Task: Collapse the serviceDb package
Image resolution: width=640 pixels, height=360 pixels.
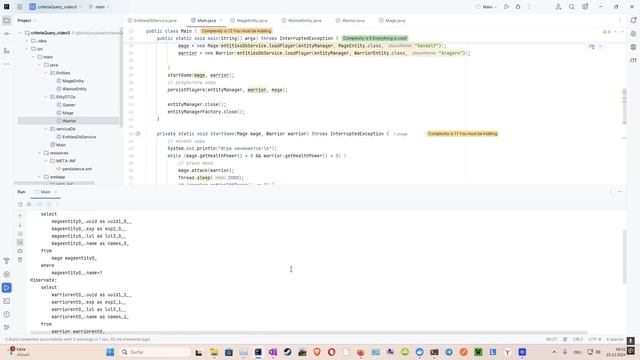Action: [x=46, y=129]
